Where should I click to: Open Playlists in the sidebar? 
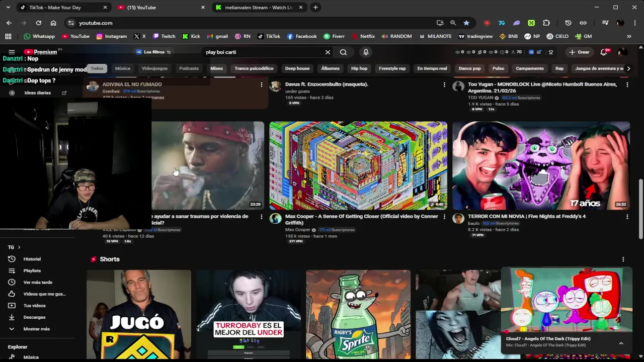31,270
